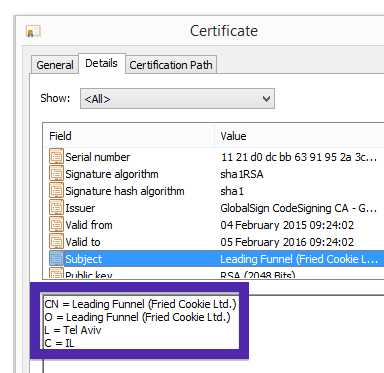Viewport: 384px width, 373px height.
Task: Select the Subject row label
Action: point(83,259)
